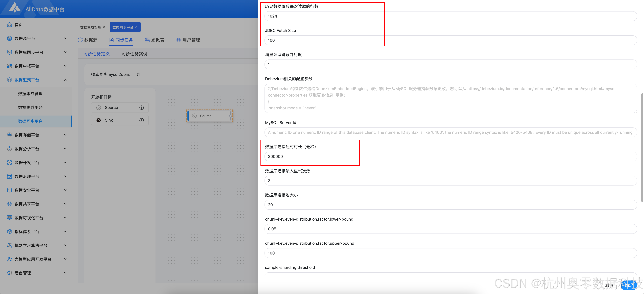Click the info icon on Sink item
The height and width of the screenshot is (294, 644).
[141, 120]
